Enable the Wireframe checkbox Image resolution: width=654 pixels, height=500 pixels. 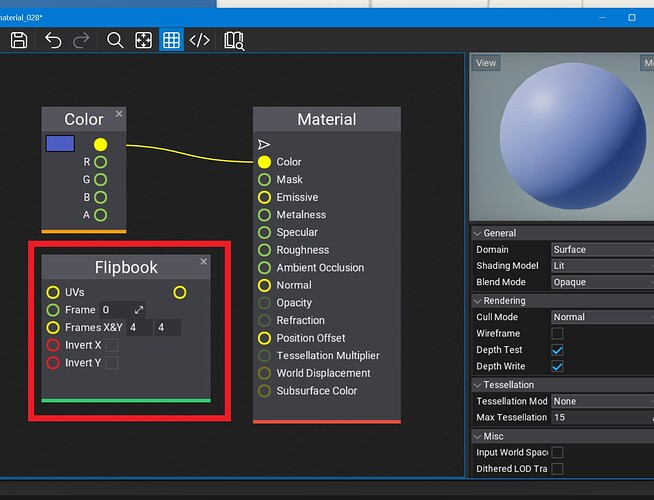pyautogui.click(x=558, y=334)
